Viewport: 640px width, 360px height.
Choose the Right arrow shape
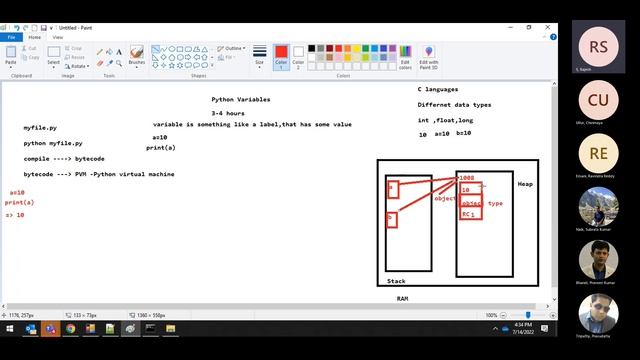[x=188, y=58]
